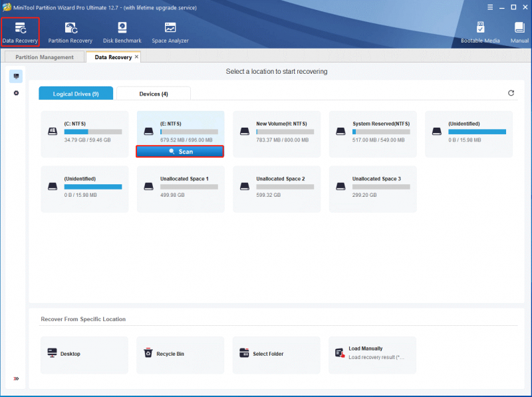532x397 pixels.
Task: Open the hamburger menu in title bar
Action: [x=490, y=7]
